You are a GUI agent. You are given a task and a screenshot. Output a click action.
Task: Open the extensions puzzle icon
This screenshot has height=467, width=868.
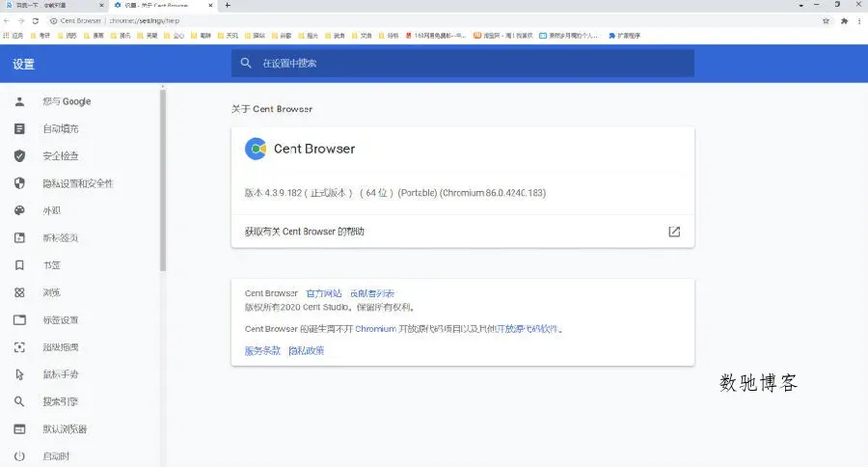tap(844, 20)
